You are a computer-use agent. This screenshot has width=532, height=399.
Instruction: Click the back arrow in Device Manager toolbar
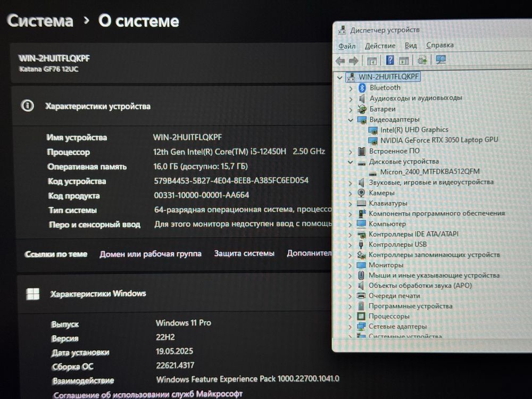(x=340, y=61)
